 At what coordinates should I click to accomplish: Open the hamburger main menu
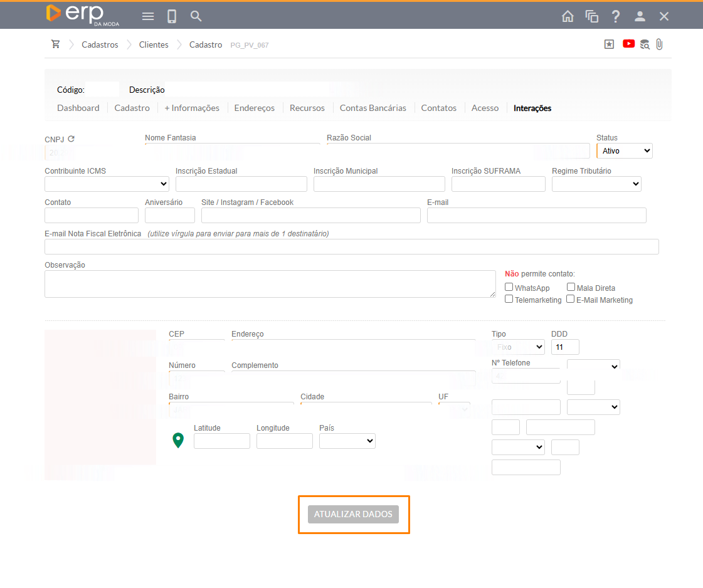click(148, 16)
